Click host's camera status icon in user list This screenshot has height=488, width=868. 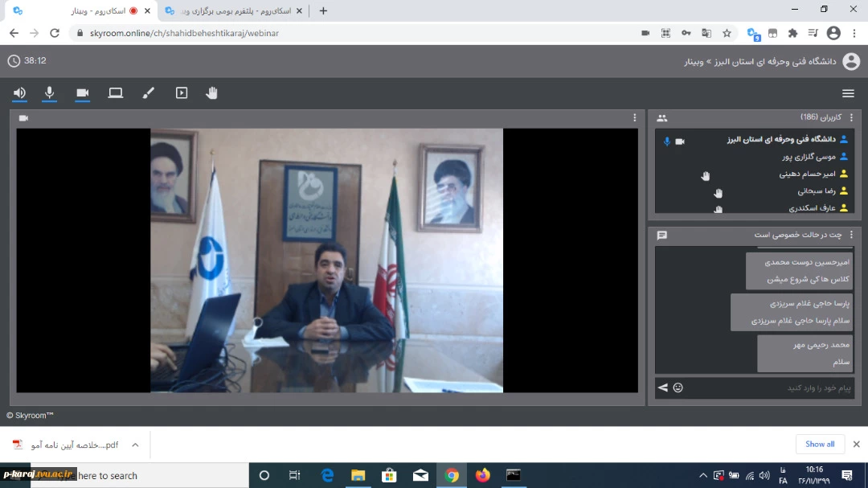pyautogui.click(x=680, y=141)
